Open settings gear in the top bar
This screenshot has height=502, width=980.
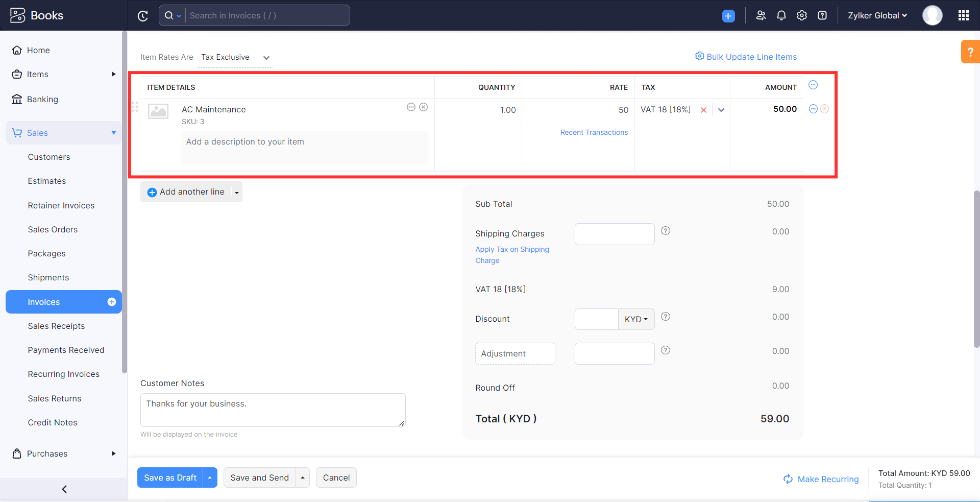coord(802,15)
